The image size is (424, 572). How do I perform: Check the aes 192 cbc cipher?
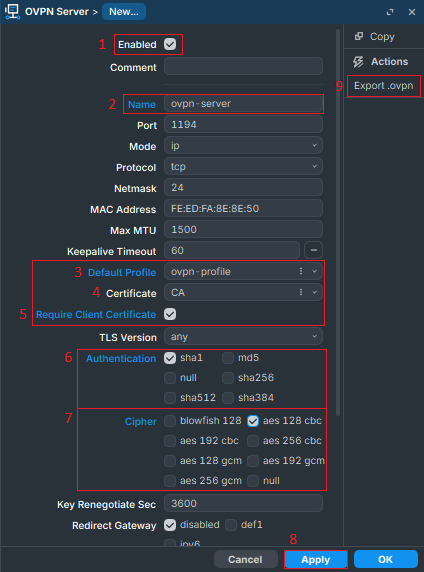pos(170,441)
